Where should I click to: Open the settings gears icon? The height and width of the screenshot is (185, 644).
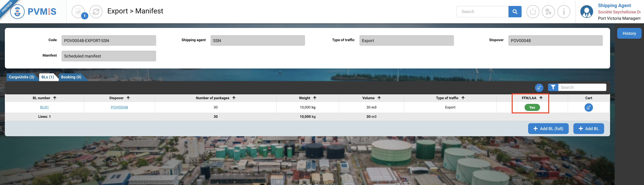(548, 12)
